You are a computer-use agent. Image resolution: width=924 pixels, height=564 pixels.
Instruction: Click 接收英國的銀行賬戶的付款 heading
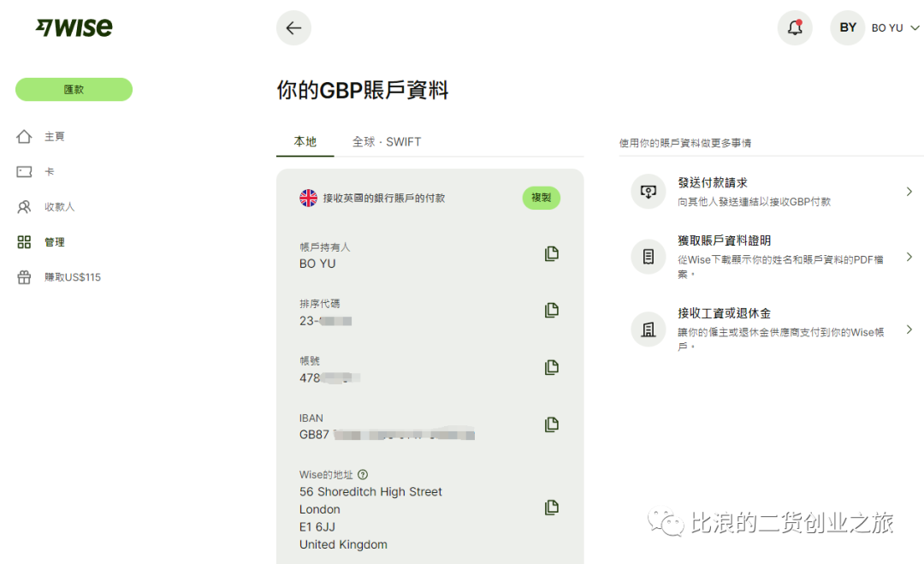pyautogui.click(x=383, y=198)
